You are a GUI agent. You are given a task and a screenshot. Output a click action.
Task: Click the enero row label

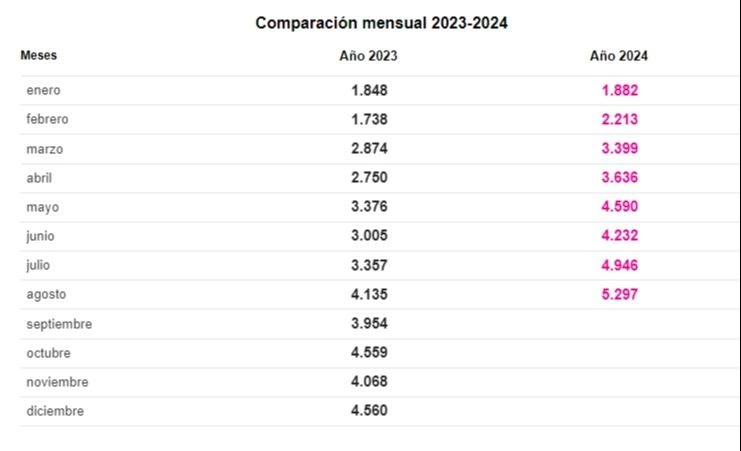43,90
